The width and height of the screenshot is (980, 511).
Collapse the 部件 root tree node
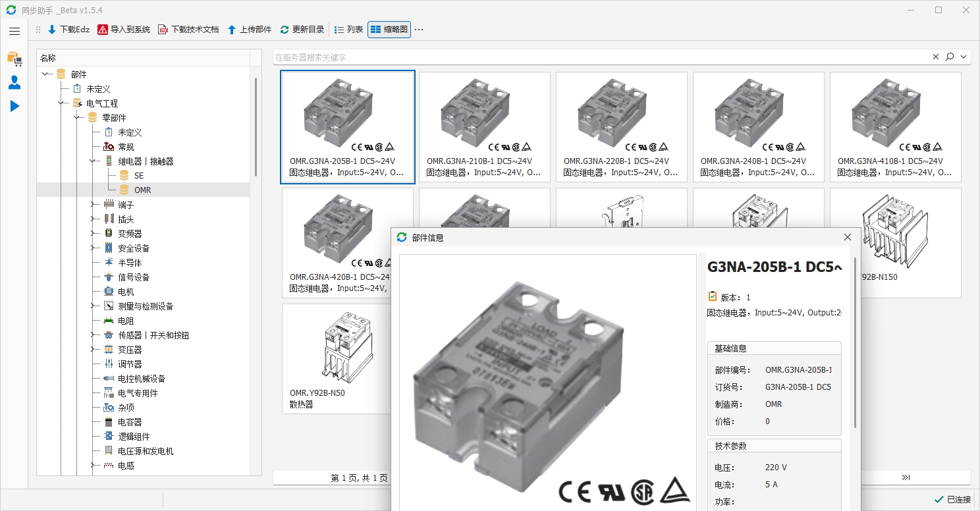coord(45,74)
